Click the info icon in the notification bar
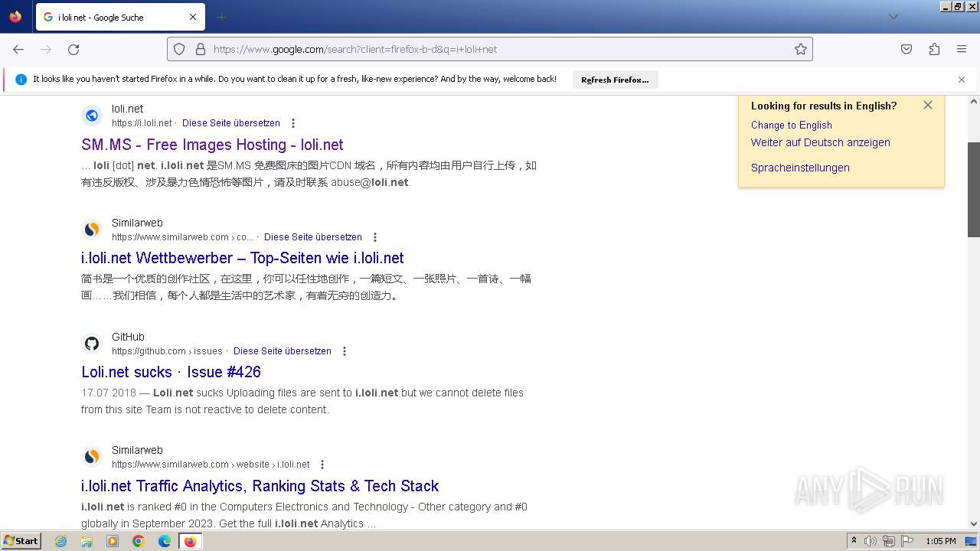This screenshot has width=980, height=551. (x=21, y=80)
